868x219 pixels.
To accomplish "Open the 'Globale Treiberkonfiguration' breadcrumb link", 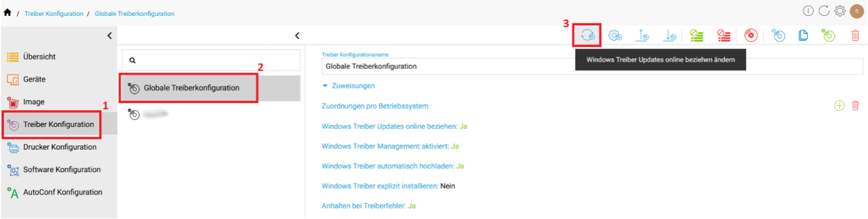I will (x=134, y=13).
